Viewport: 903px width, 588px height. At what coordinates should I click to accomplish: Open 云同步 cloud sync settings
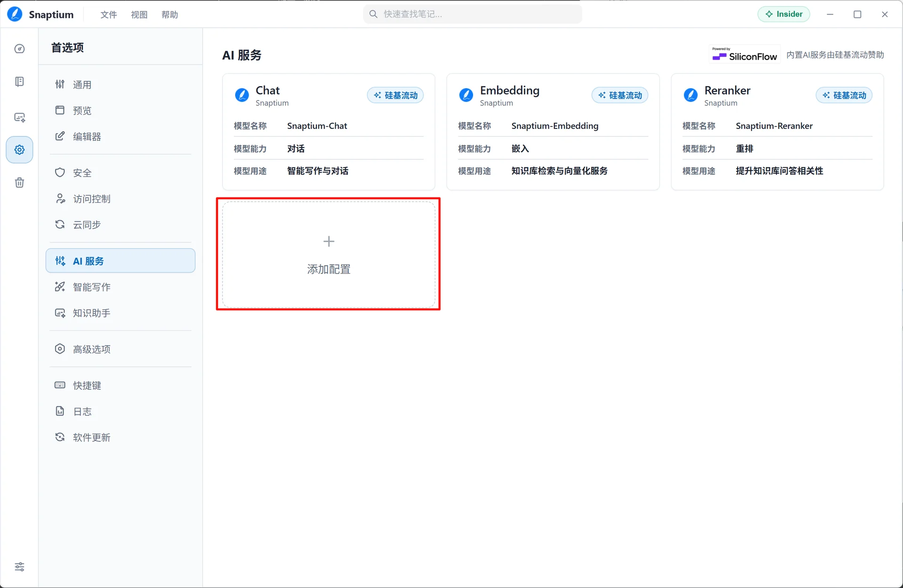pyautogui.click(x=120, y=225)
